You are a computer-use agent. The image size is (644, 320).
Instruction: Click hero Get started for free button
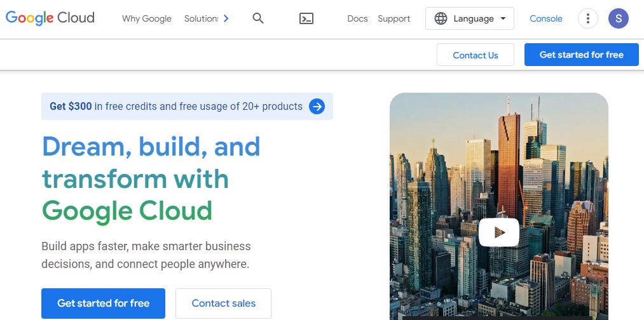103,303
